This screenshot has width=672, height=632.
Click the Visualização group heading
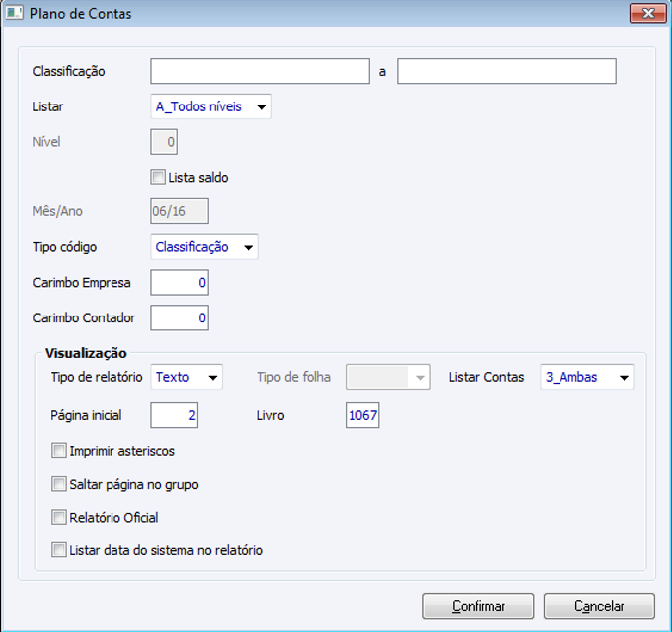pos(86,353)
